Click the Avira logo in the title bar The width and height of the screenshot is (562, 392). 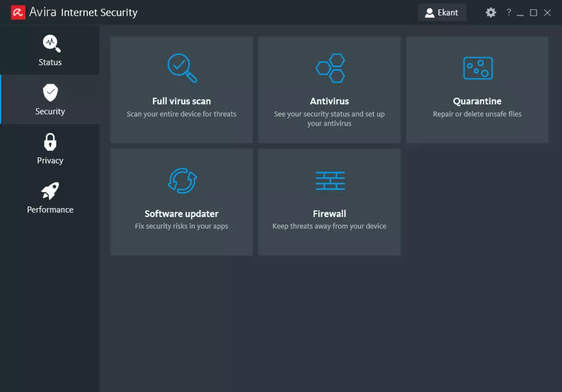(18, 12)
